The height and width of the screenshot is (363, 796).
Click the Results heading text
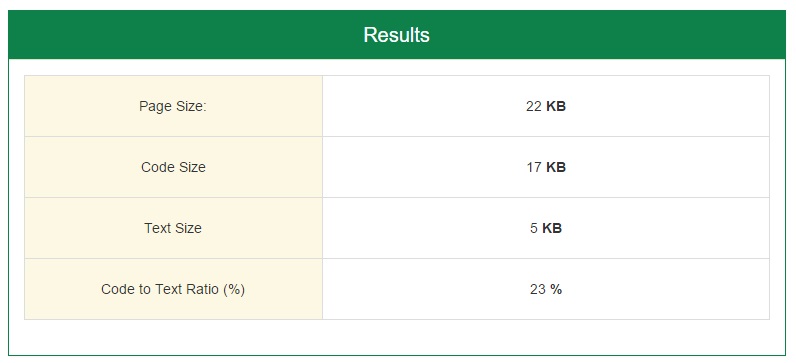point(396,35)
